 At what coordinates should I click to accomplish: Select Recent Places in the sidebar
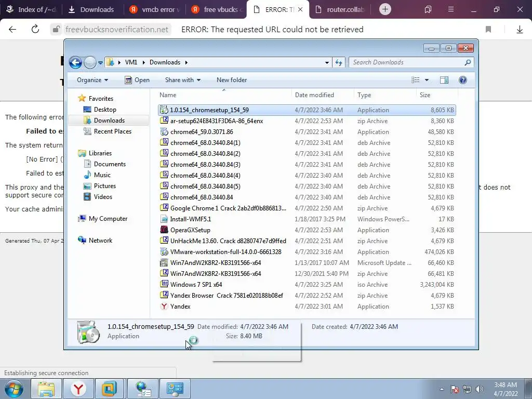(112, 131)
